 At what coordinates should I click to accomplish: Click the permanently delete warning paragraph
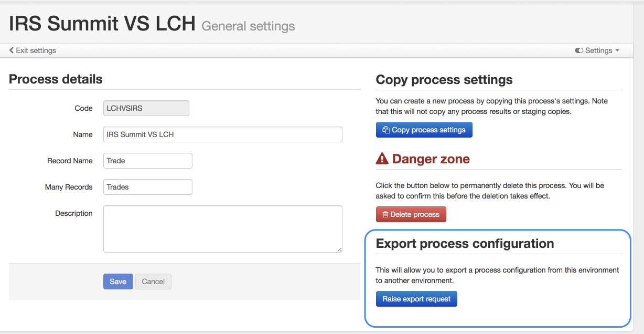[x=490, y=191]
